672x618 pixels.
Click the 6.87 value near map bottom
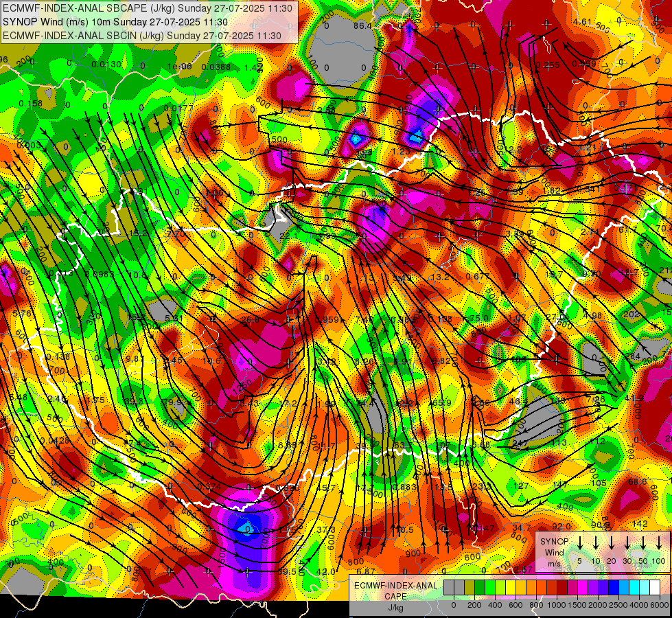366,572
